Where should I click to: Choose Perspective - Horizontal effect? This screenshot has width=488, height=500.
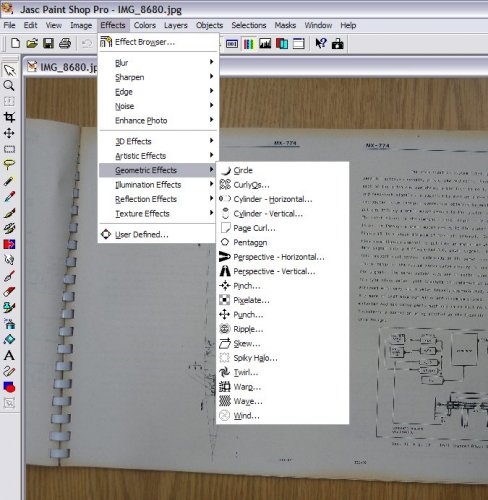click(283, 257)
